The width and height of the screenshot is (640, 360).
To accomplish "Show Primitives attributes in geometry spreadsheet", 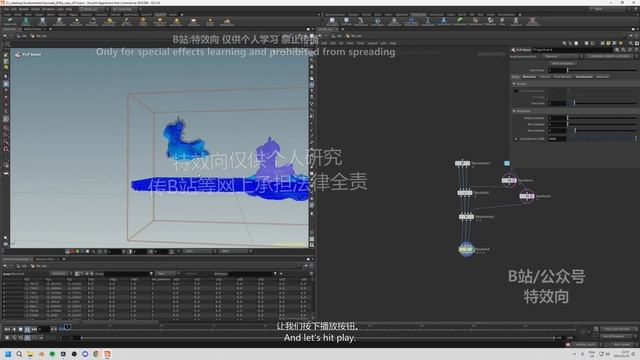I will [x=87, y=273].
